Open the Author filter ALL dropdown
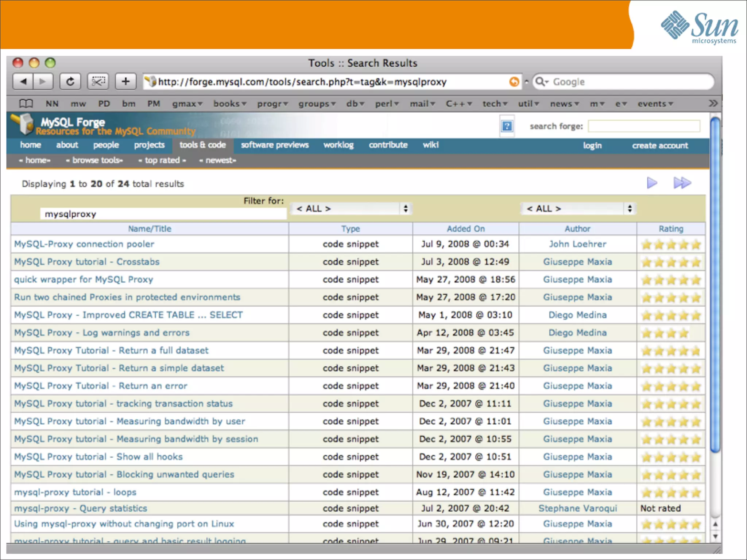The image size is (747, 560). (579, 209)
